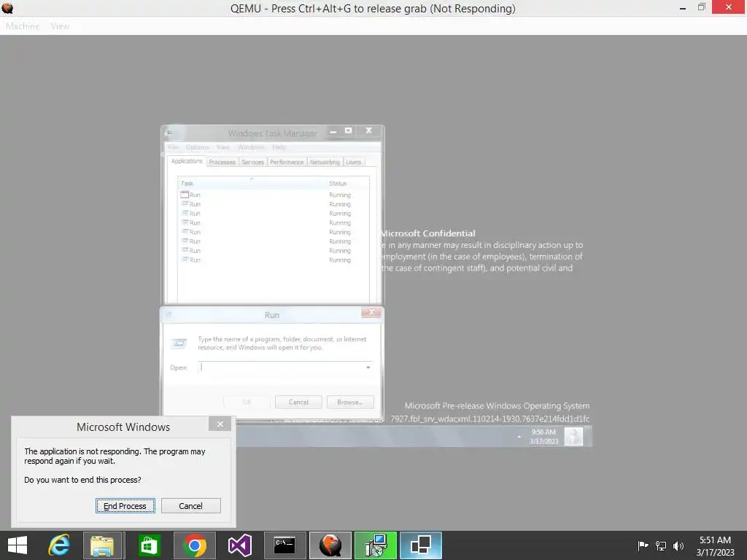Open Action Center flag in system tray
This screenshot has height=560, width=747.
(643, 545)
